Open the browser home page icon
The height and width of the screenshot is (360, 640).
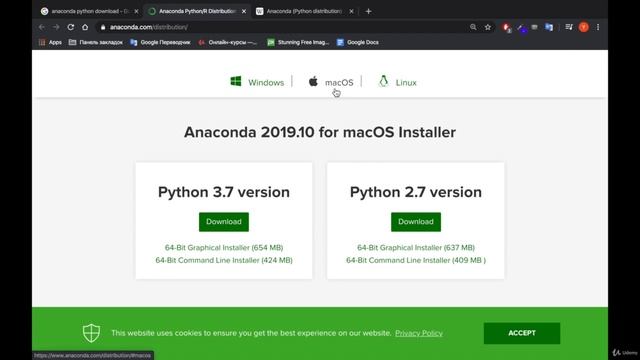tap(85, 27)
